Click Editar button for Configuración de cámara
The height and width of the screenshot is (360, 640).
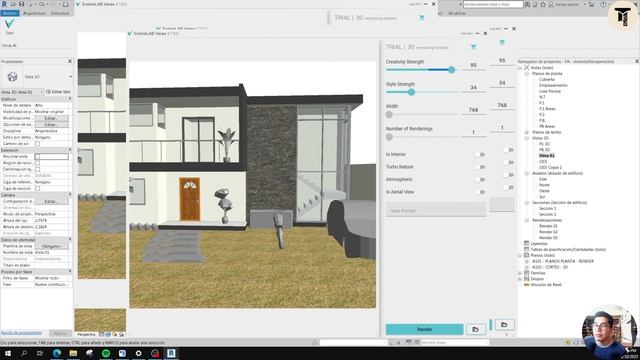tap(51, 202)
